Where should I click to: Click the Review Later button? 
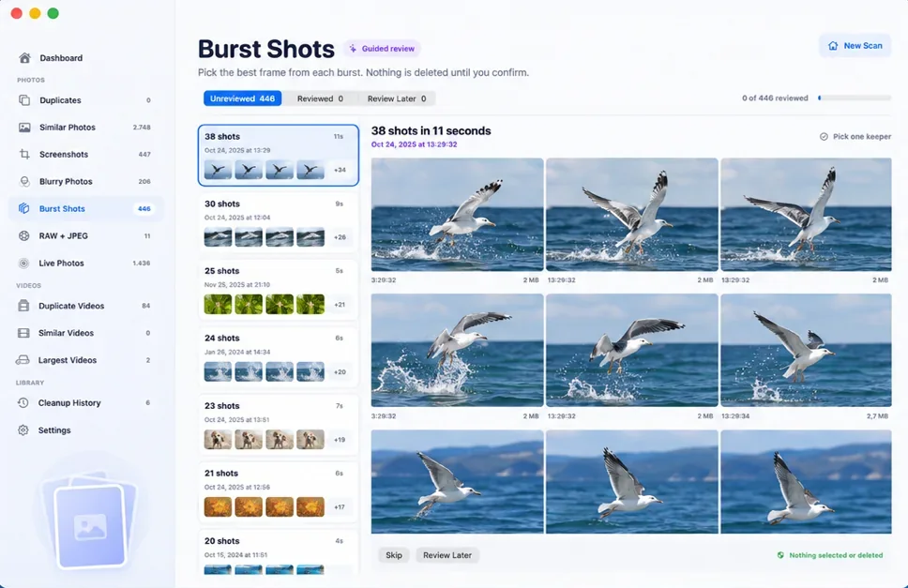[447, 555]
